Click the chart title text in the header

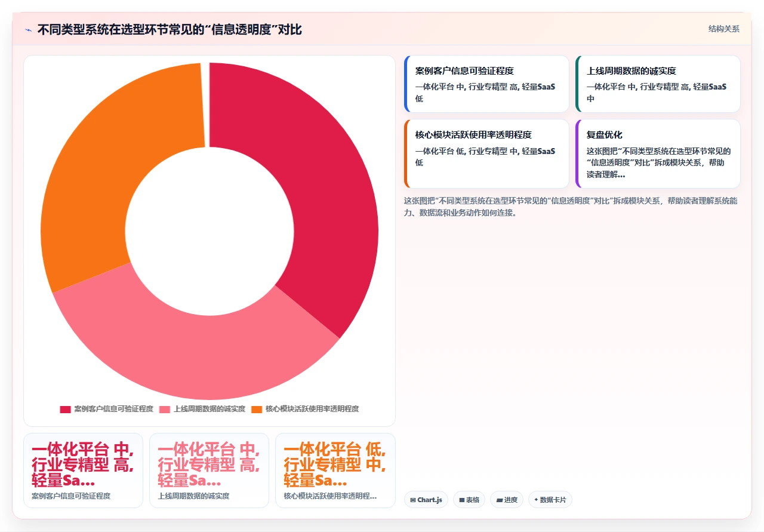(x=170, y=29)
